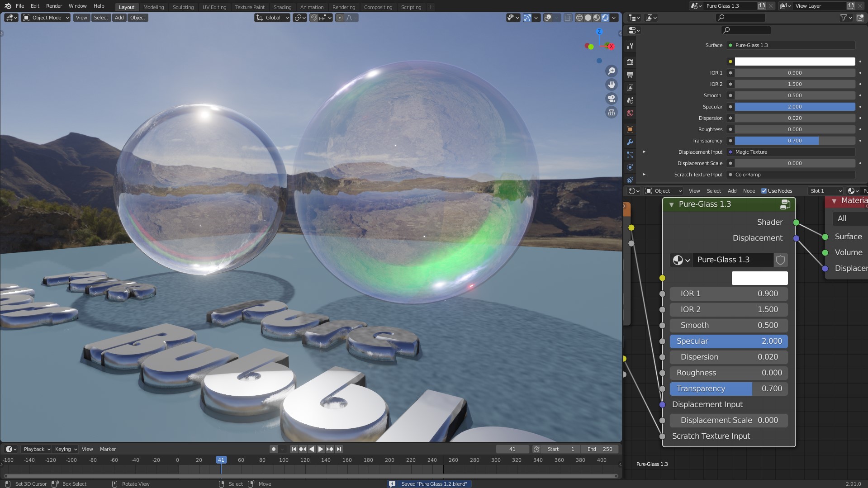Click the Object Mode selector button
868x488 pixels.
coord(45,18)
